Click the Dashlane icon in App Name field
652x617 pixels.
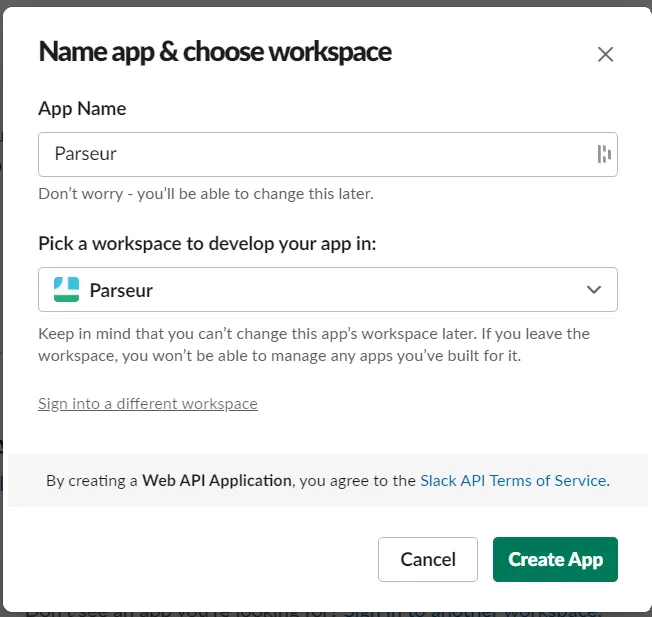click(604, 154)
